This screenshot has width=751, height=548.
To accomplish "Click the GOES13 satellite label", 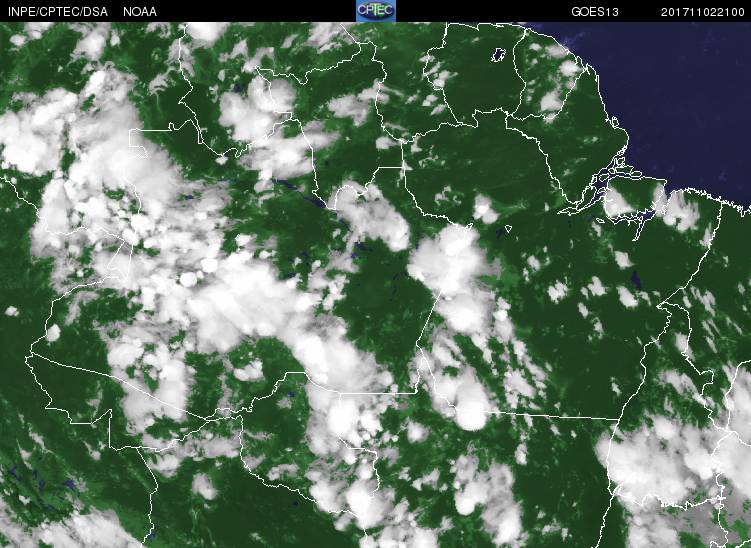I will 595,12.
